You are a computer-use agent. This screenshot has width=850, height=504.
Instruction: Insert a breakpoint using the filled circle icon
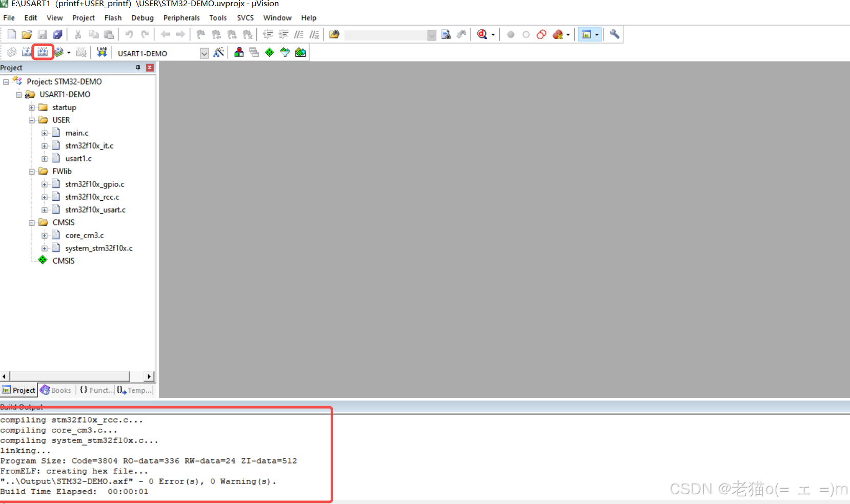(511, 34)
